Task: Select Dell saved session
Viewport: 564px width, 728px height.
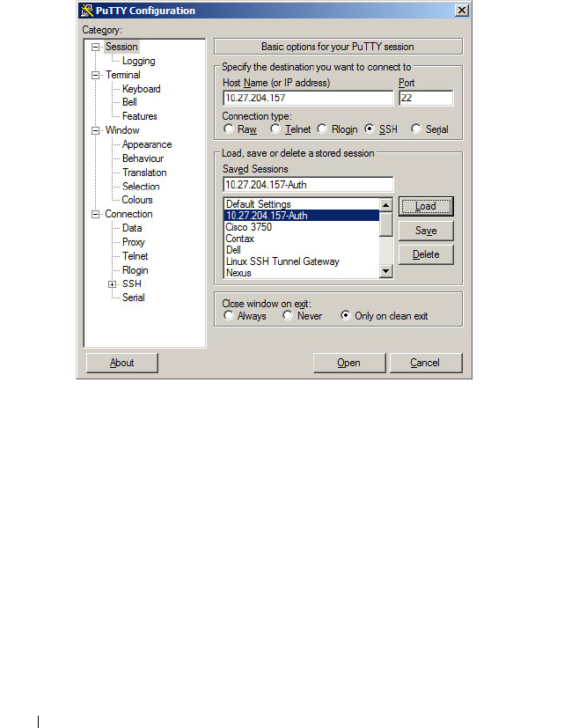Action: 302,250
